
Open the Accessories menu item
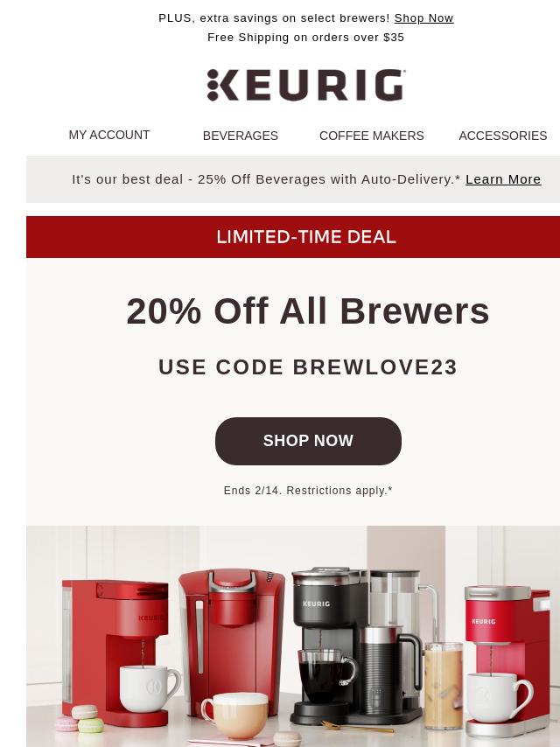point(503,136)
